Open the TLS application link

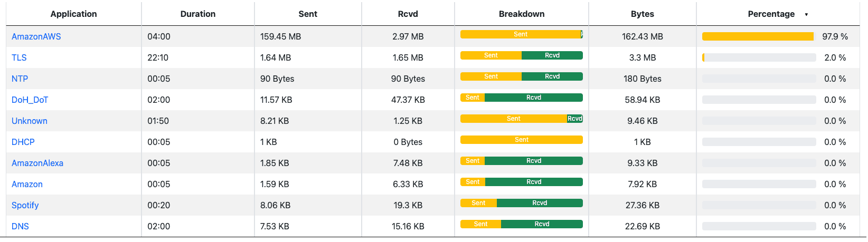19,57
